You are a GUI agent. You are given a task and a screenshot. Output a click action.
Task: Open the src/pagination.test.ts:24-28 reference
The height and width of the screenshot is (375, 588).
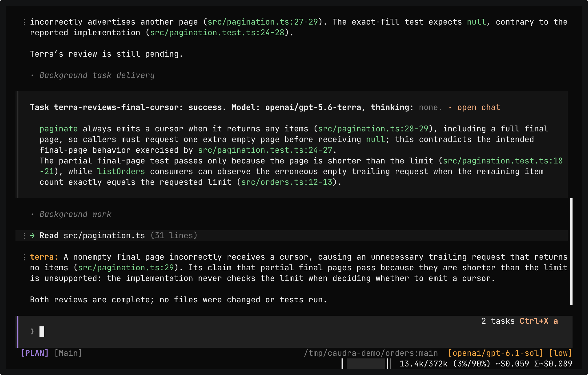point(217,33)
